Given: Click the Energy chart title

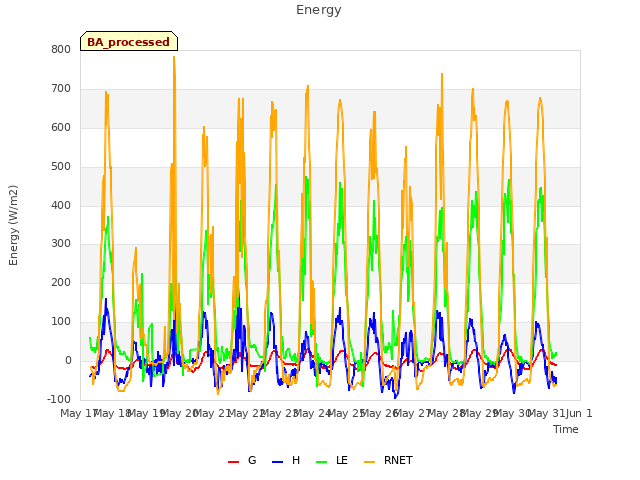Looking at the screenshot, I should click(x=319, y=10).
